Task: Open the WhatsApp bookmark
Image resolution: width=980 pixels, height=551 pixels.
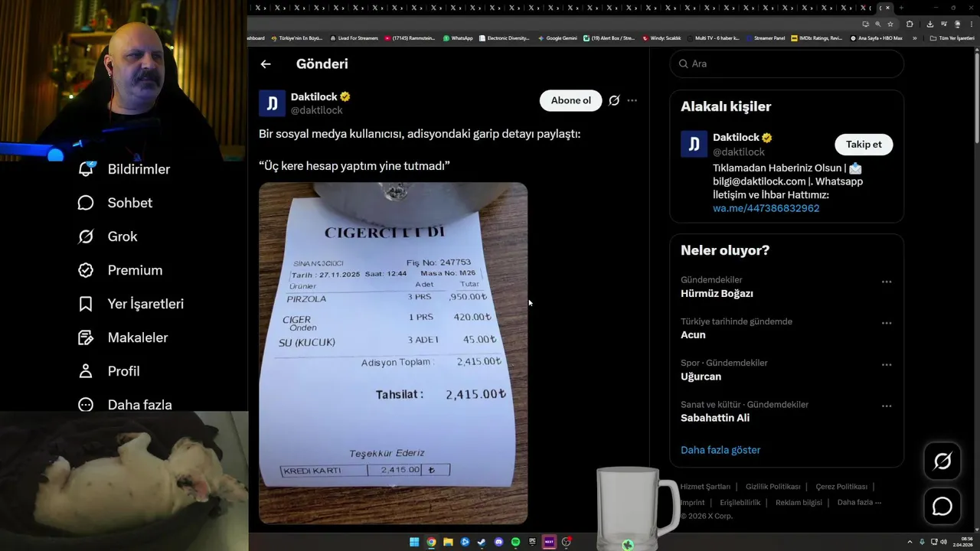Action: pos(458,37)
